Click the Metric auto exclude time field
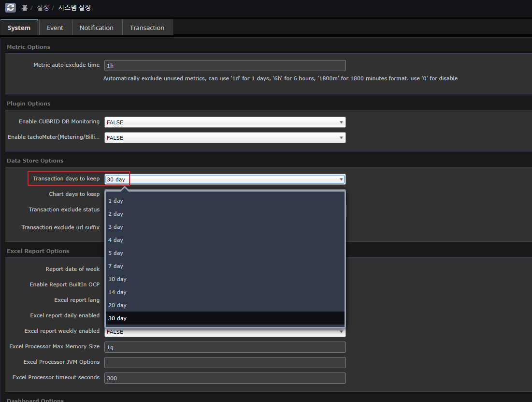 pos(225,65)
